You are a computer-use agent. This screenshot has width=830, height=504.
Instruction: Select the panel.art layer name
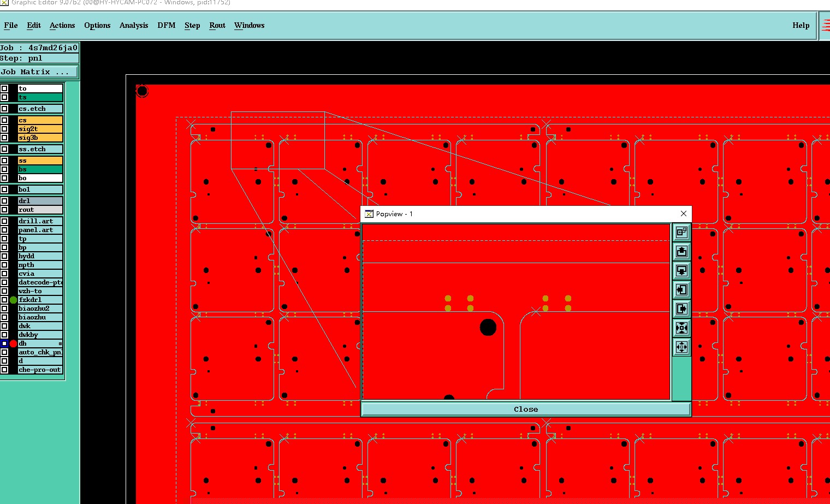(x=40, y=230)
